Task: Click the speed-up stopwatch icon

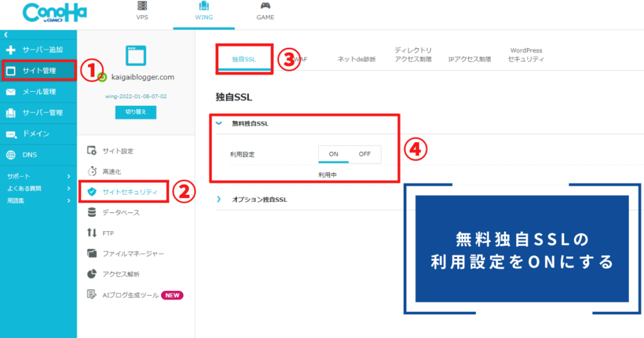Action: point(92,172)
